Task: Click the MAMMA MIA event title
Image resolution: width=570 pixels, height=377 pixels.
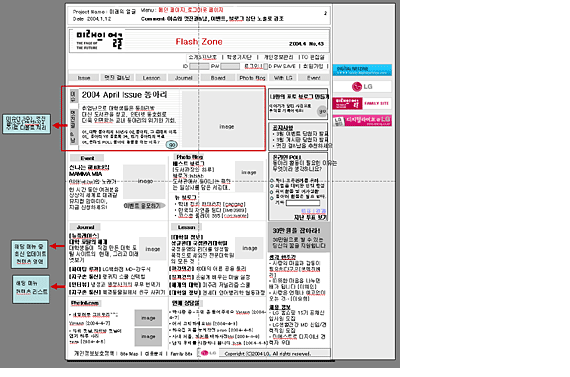Action: pyautogui.click(x=85, y=174)
